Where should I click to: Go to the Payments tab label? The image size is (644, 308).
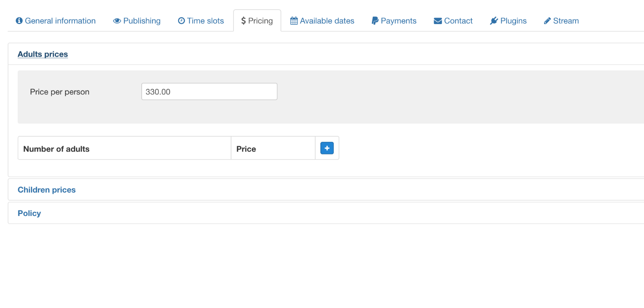398,21
